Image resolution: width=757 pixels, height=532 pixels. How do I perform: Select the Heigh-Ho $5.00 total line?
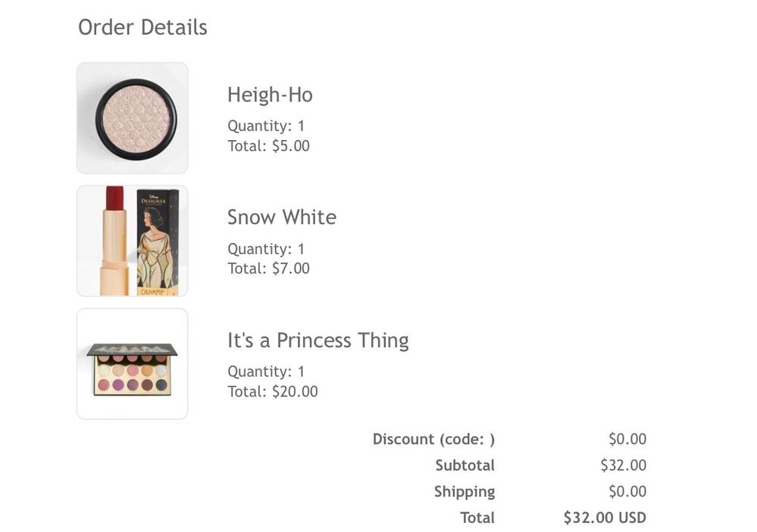point(268,146)
